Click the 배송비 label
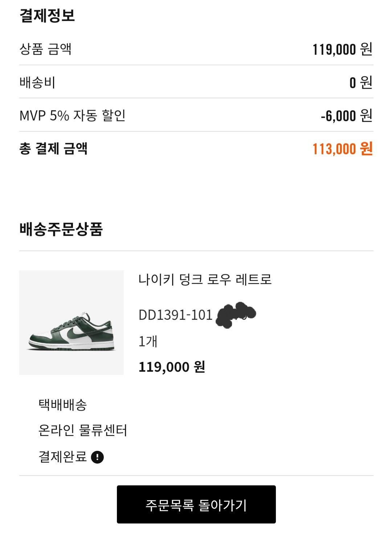Viewport: 392px width, 538px height. click(x=37, y=82)
